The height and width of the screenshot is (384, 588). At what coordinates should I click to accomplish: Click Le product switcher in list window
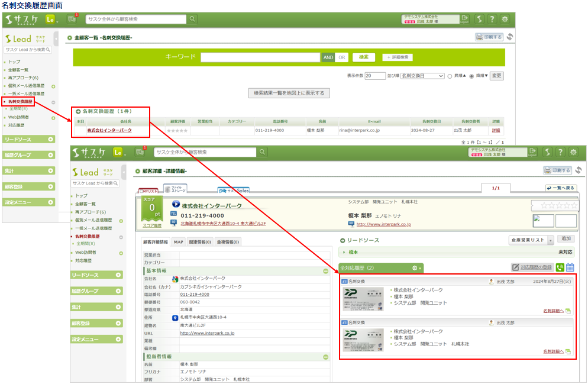(x=51, y=19)
